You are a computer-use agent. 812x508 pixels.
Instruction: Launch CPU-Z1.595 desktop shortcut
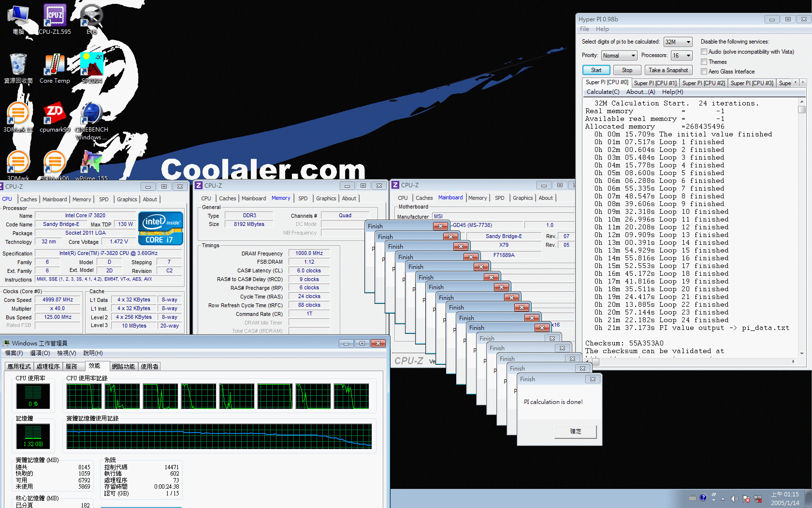[x=55, y=19]
